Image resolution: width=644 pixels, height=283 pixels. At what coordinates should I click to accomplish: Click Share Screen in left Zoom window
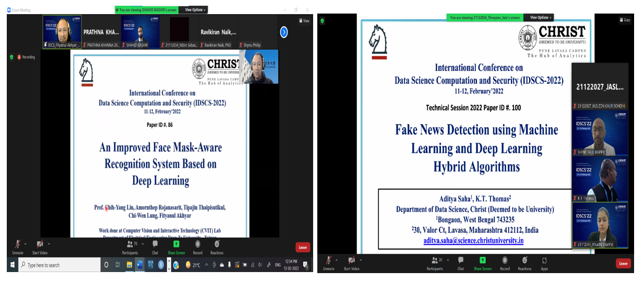pyautogui.click(x=176, y=247)
